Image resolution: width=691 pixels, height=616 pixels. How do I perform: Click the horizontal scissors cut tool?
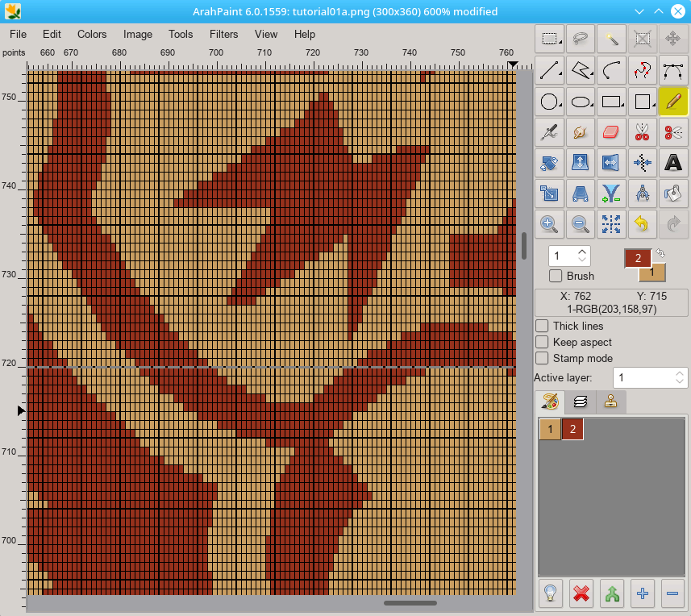pyautogui.click(x=673, y=131)
